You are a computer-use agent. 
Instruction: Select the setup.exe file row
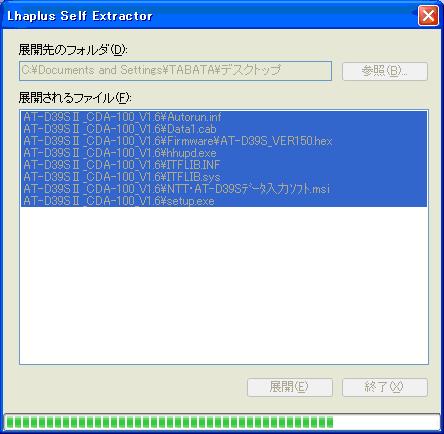pos(224,201)
